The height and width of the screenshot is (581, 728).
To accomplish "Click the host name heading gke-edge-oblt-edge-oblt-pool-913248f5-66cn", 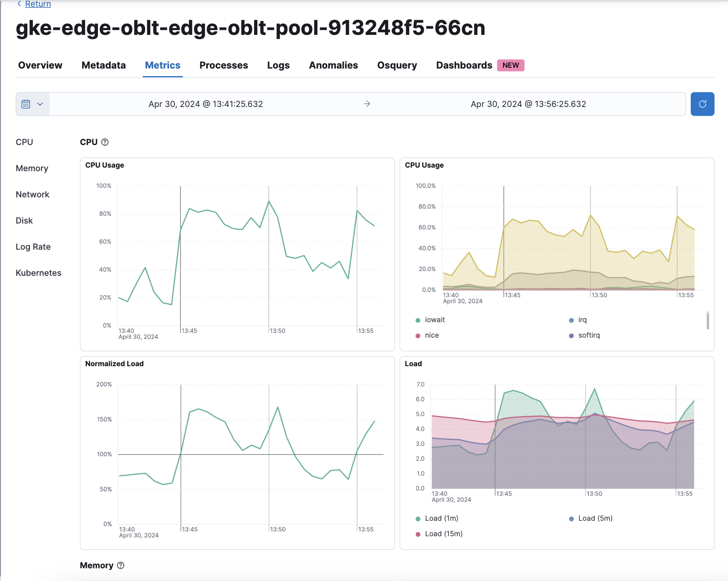I will click(251, 28).
